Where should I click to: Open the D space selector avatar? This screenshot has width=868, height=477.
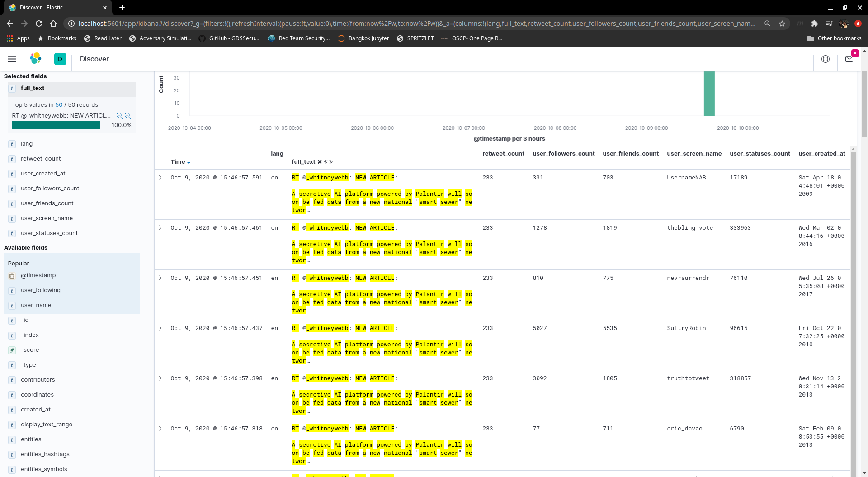pyautogui.click(x=60, y=59)
